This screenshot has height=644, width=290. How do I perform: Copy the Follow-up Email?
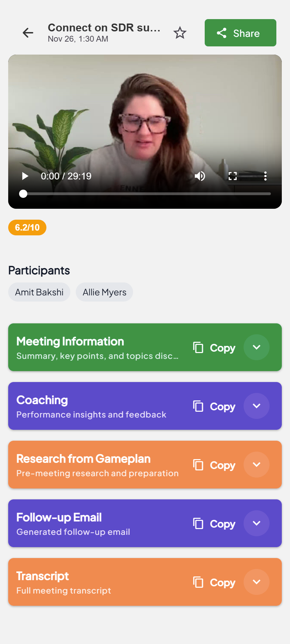coord(214,524)
